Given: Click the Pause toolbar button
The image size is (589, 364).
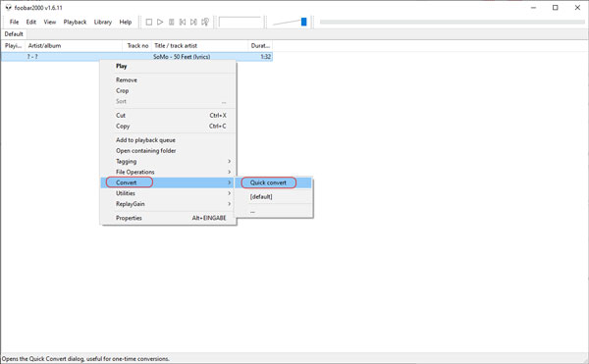Looking at the screenshot, I should click(171, 23).
